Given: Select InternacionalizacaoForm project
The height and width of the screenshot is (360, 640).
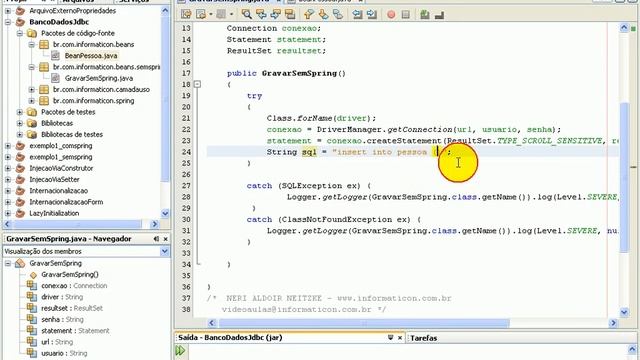Looking at the screenshot, I should 66,202.
